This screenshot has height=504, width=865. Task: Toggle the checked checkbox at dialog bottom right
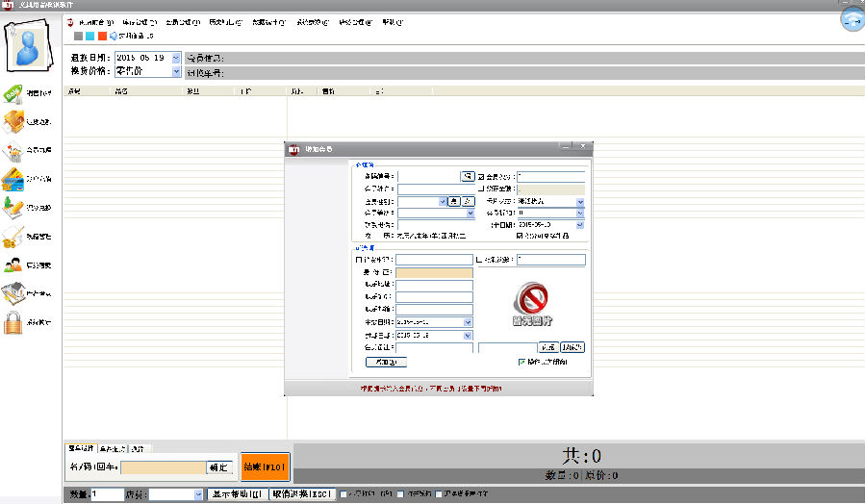click(522, 362)
